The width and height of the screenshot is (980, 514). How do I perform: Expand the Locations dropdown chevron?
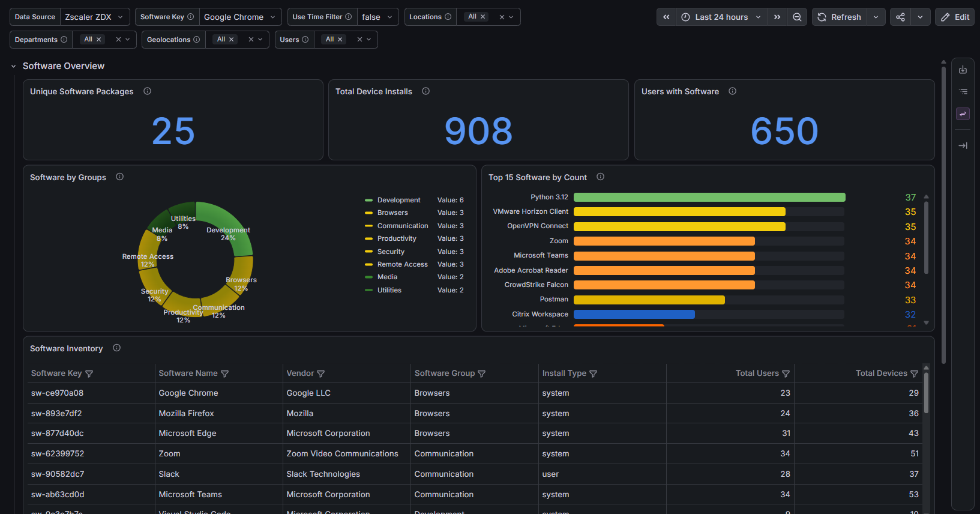pos(511,17)
